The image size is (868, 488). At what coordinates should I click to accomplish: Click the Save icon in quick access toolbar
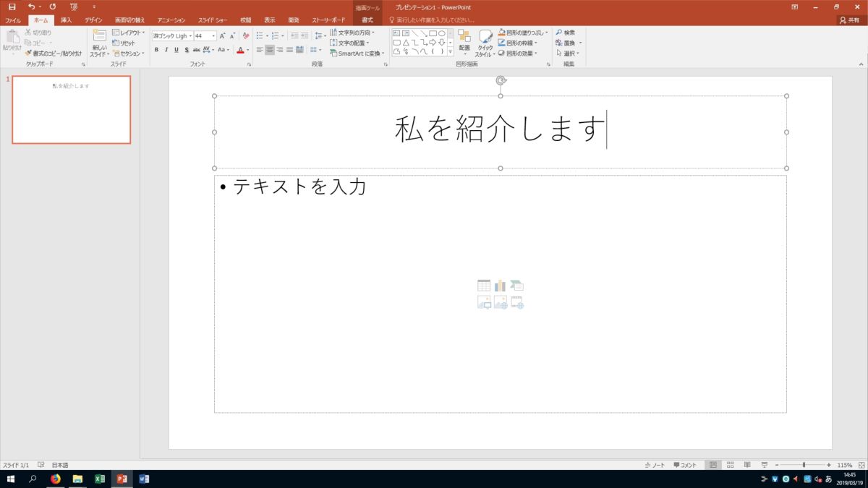click(x=12, y=7)
